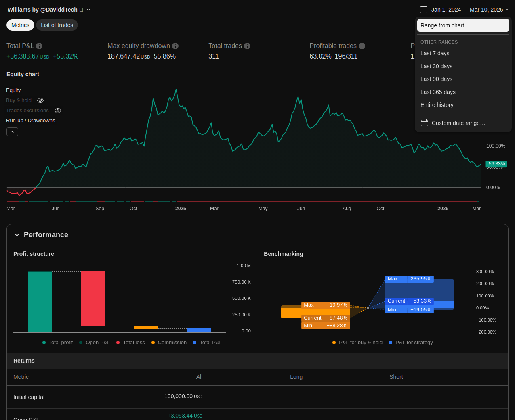Click the Total trades info icon
This screenshot has width=515, height=420.
(x=247, y=46)
